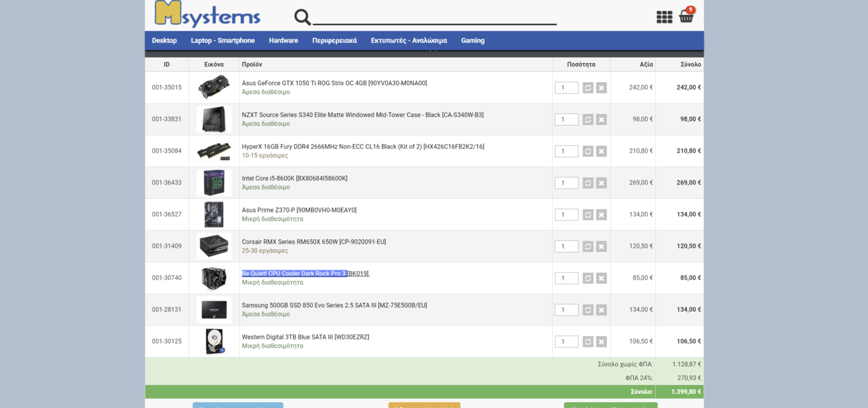The width and height of the screenshot is (868, 408).
Task: Open Corsair RMX Series RM650X product link
Action: 314,242
